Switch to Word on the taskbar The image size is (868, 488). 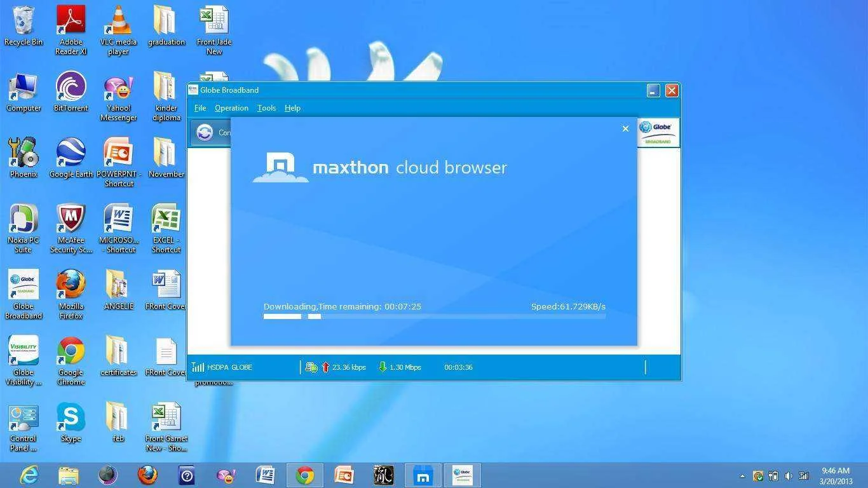[x=265, y=475]
